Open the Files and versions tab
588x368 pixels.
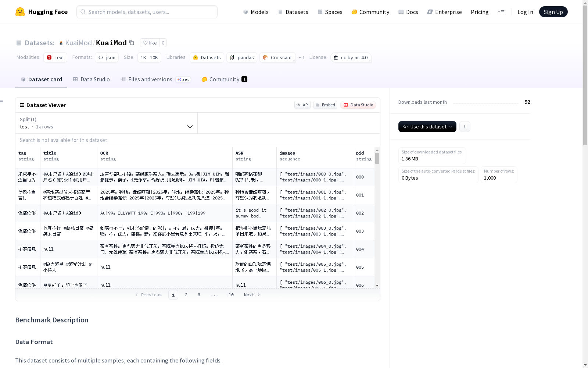click(155, 79)
